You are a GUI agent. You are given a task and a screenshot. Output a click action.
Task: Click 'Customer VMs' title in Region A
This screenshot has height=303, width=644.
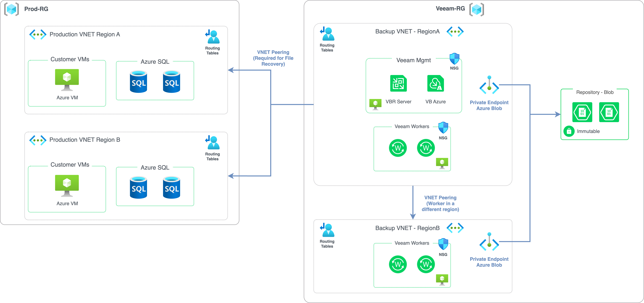coord(70,59)
